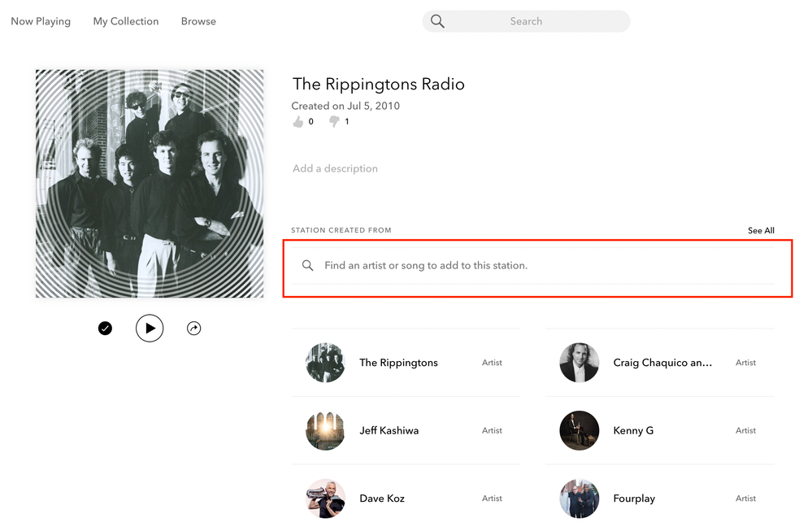Go to My Collection
The height and width of the screenshot is (527, 812).
pyautogui.click(x=126, y=22)
